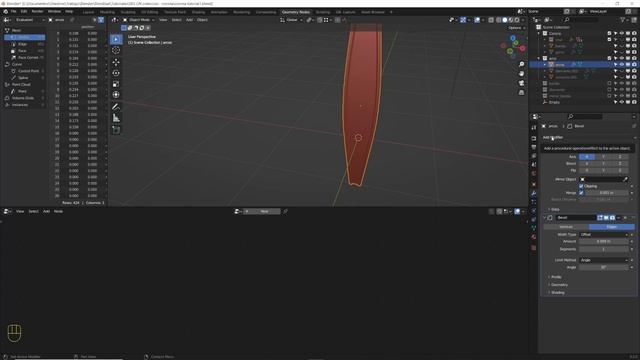
Task: Select the Rotate tool in viewport toolbar
Action: click(116, 73)
